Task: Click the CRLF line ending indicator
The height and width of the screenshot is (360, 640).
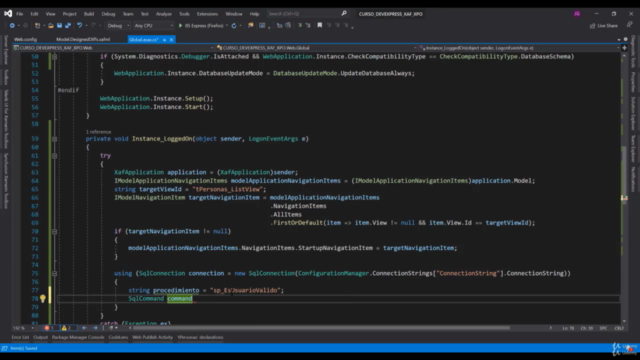Action: pyautogui.click(x=619, y=328)
